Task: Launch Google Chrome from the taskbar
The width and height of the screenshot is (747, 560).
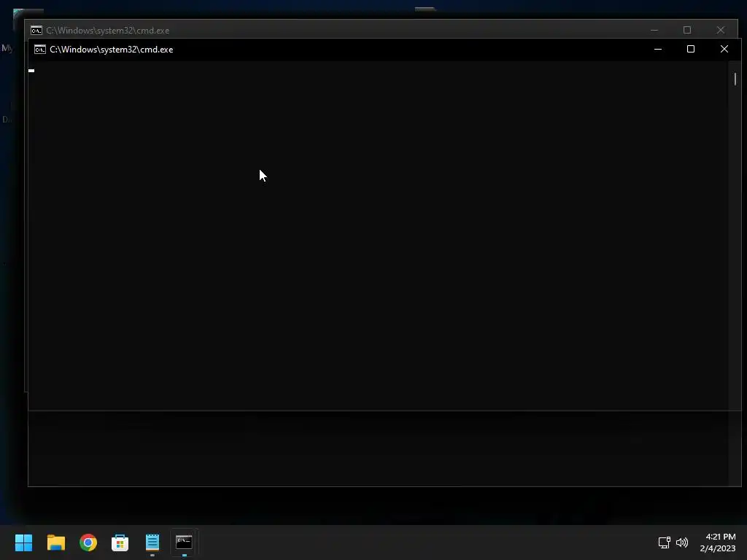Action: coord(88,542)
